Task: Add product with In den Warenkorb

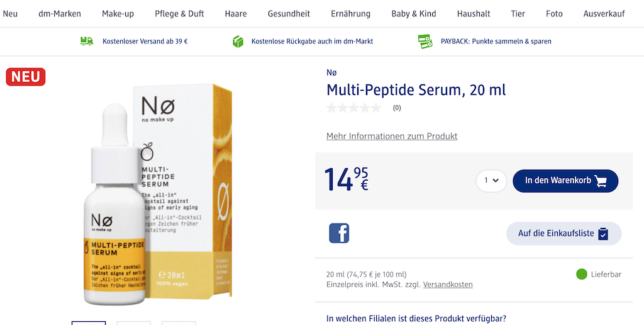Action: pyautogui.click(x=565, y=181)
